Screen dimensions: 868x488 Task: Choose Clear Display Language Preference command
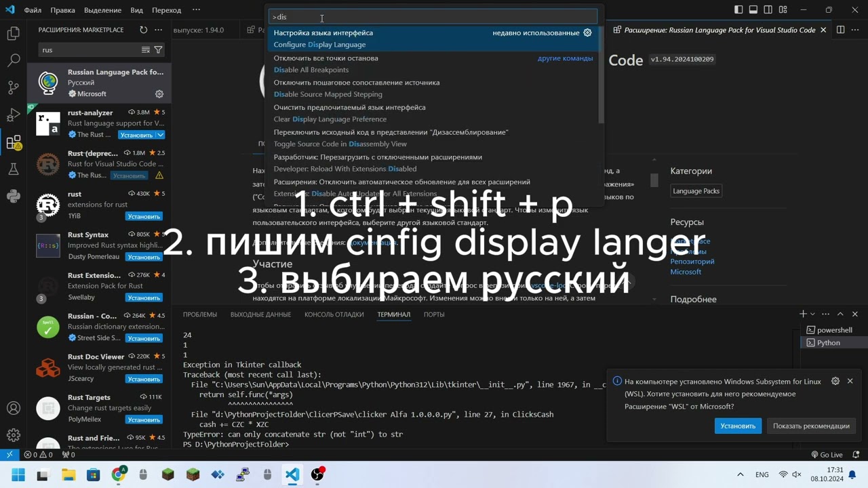(433, 113)
